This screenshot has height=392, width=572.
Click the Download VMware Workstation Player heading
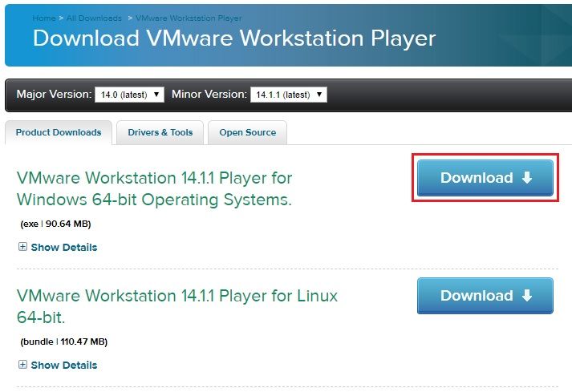234,38
